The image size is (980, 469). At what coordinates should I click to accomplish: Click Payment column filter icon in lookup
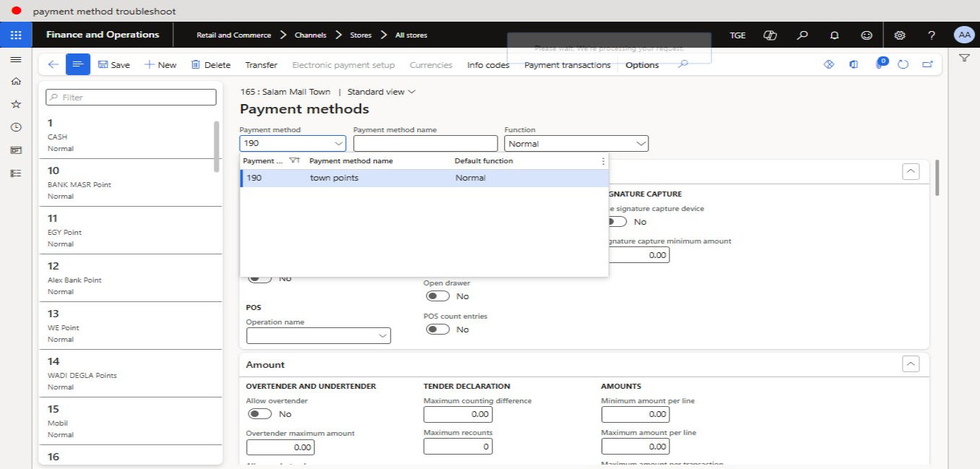[294, 160]
